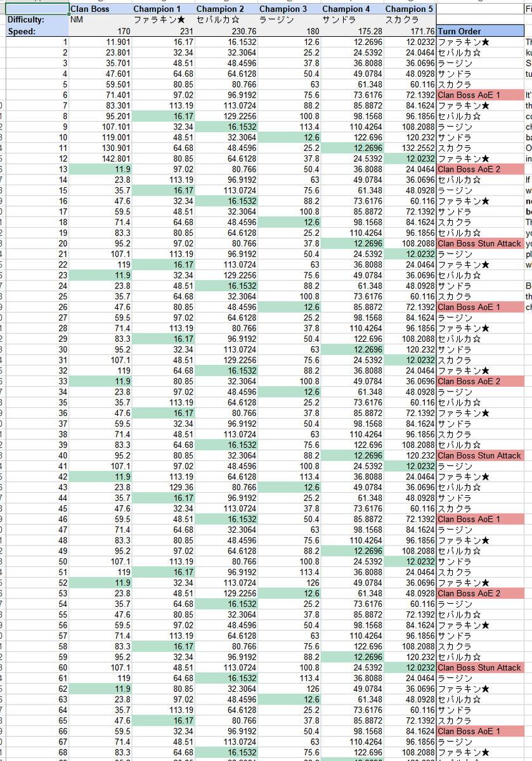Select the Clan Boss cell 71.401

(100, 94)
